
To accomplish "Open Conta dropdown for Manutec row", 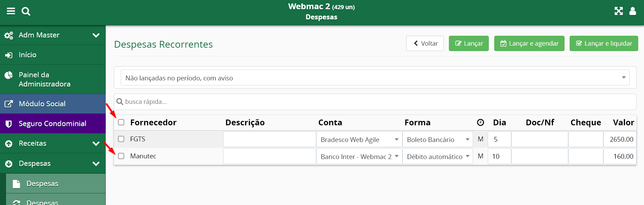I will (360, 156).
